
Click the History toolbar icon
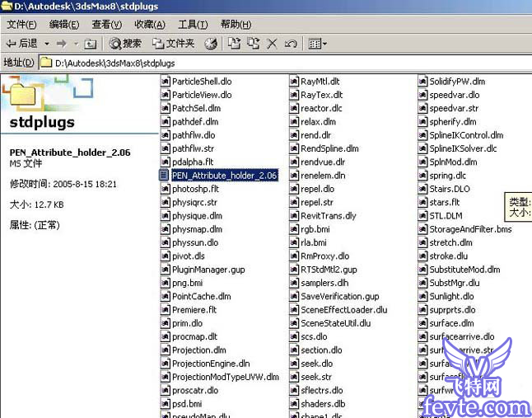210,44
